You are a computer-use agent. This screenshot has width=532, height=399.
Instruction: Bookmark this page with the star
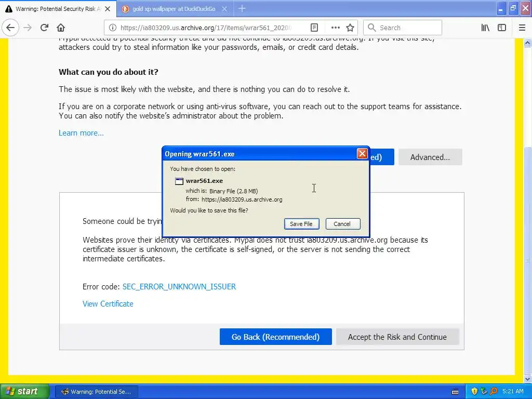[350, 28]
